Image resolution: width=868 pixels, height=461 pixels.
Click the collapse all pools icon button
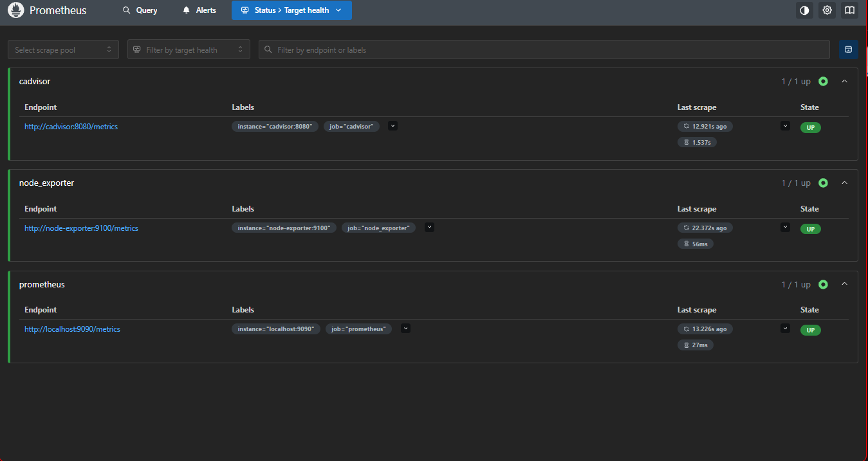pos(848,50)
